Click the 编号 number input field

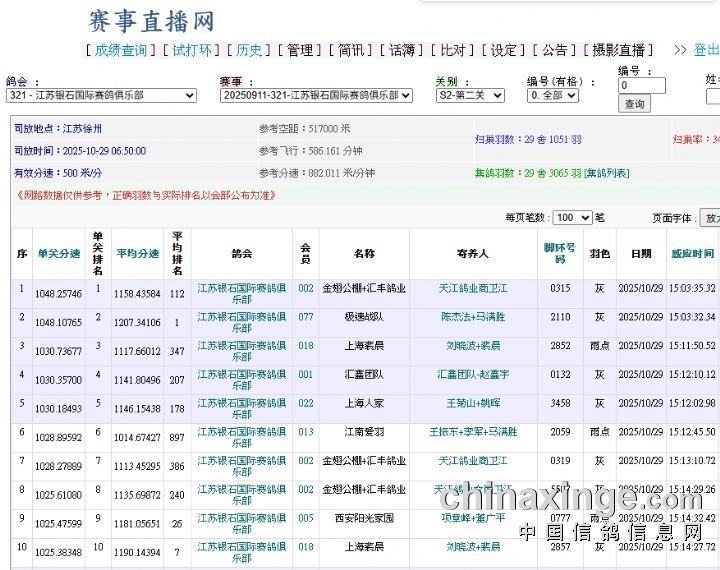pos(641,87)
